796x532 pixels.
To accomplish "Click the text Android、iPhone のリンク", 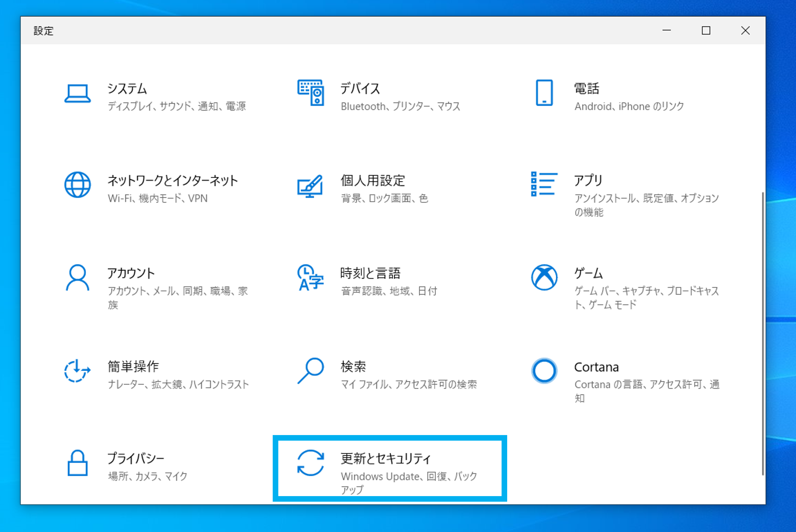I will click(629, 107).
